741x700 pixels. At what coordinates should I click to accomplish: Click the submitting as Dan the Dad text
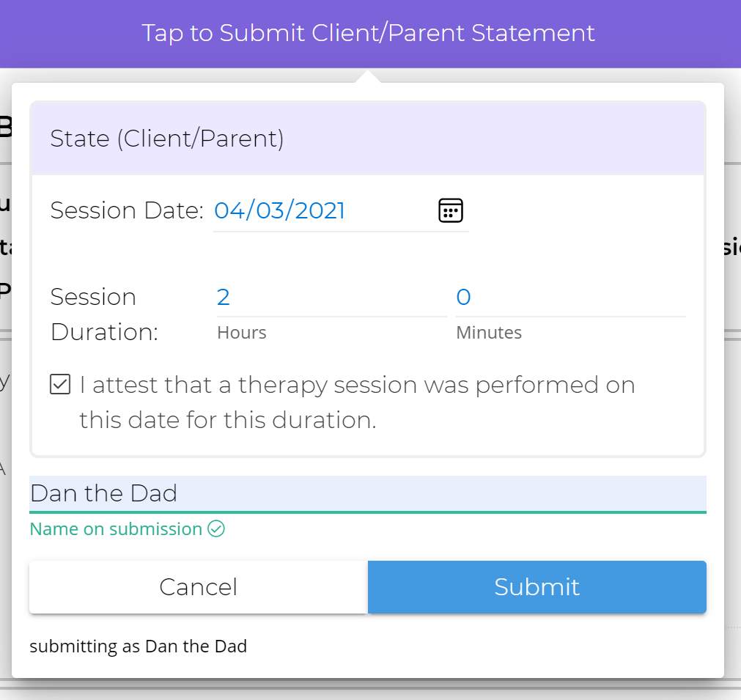tap(138, 646)
